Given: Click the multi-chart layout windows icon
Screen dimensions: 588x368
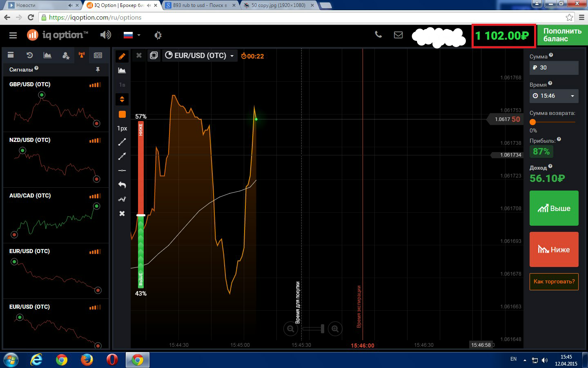Looking at the screenshot, I should [x=154, y=55].
